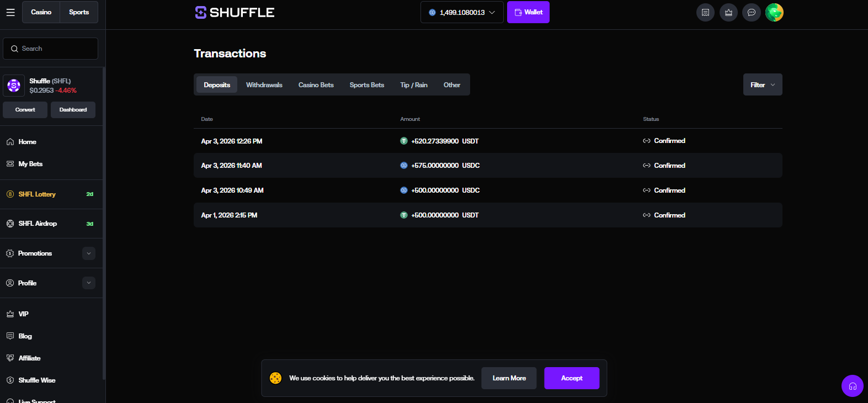Image resolution: width=868 pixels, height=403 pixels.
Task: Open Profile in sidebar
Action: (x=27, y=283)
